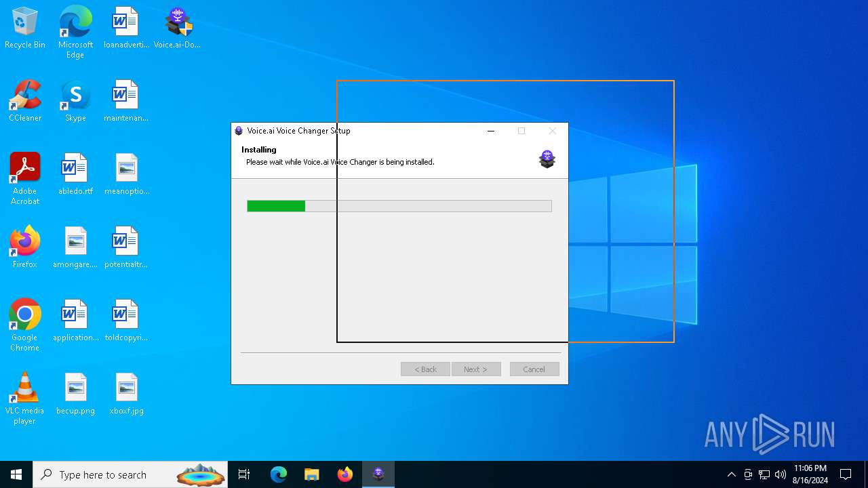Click the green installation progress bar
This screenshot has height=488, width=868.
click(399, 206)
